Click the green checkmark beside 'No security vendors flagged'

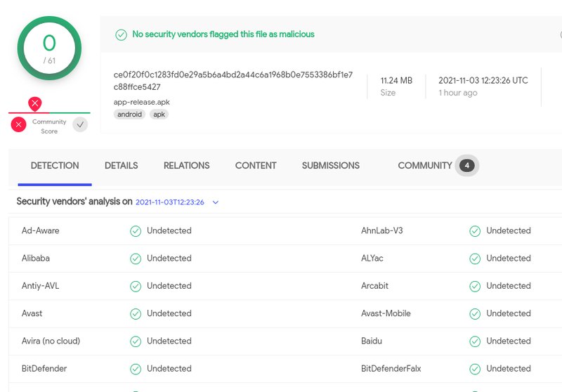[121, 34]
